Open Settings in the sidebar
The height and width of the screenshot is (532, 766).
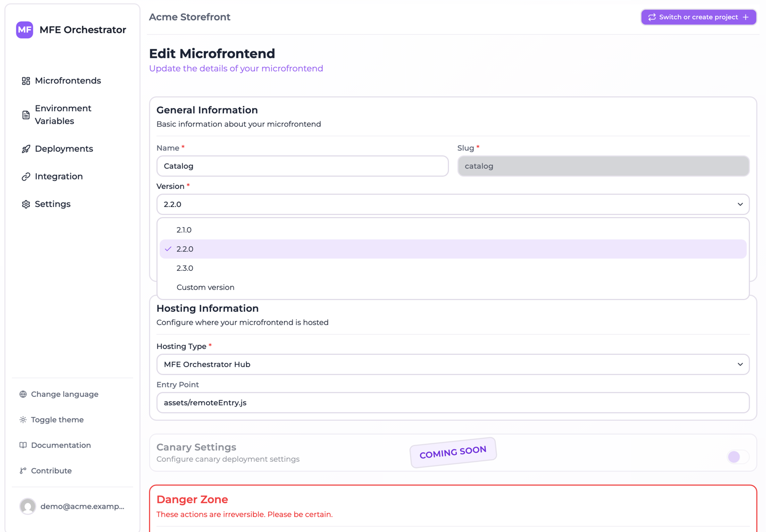72,204
